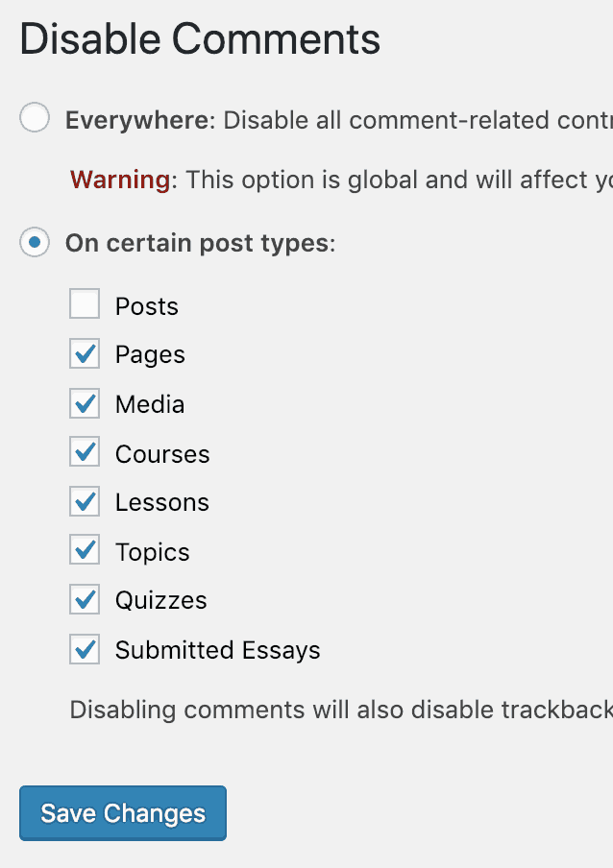Uncheck the Pages checkbox
The height and width of the screenshot is (868, 613).
tap(85, 354)
